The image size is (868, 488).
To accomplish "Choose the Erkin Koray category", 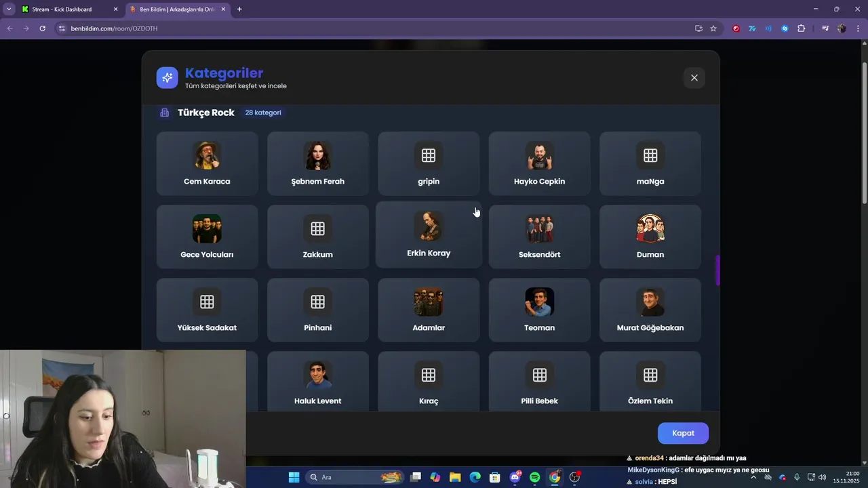I will coord(429,235).
